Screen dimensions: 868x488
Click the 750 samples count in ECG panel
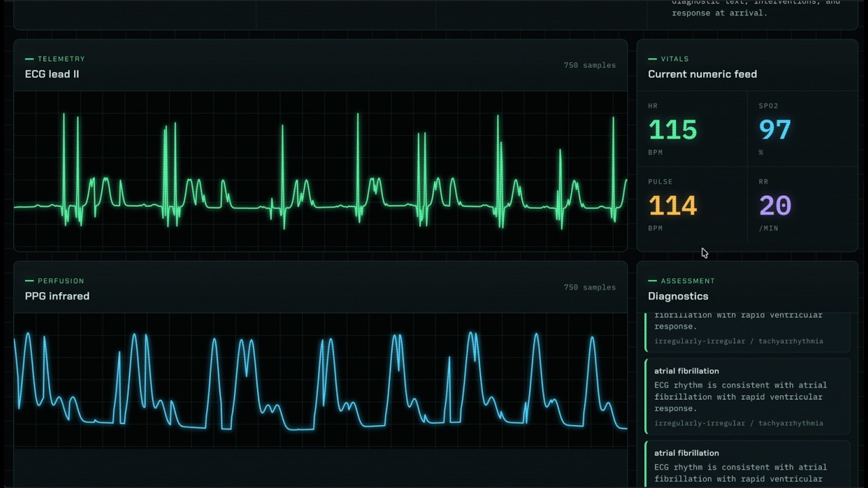coord(590,66)
